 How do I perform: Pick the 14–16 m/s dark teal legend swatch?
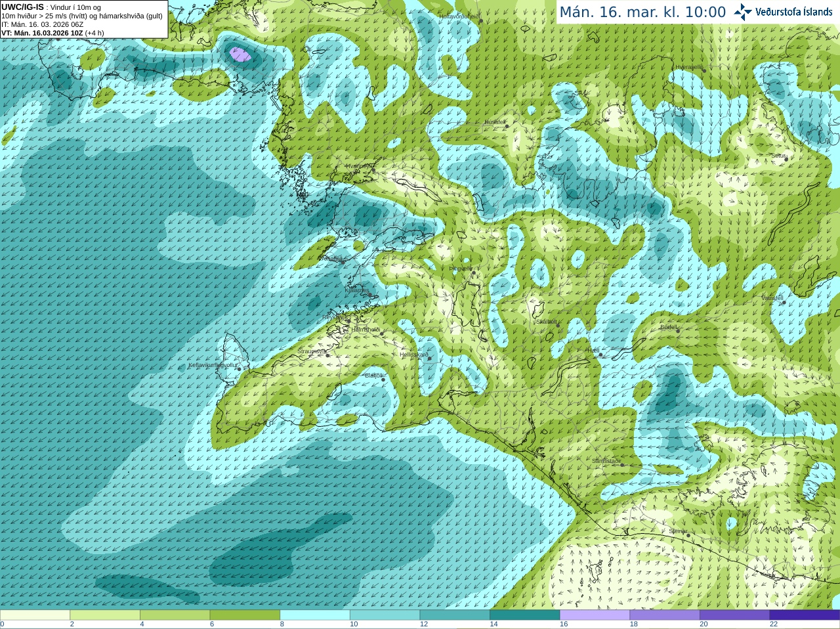point(525,615)
